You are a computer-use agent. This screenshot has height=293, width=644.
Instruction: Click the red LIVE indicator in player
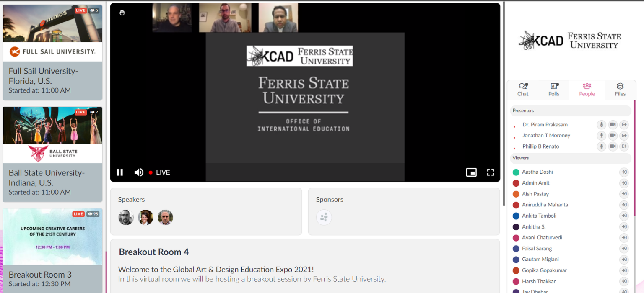click(159, 172)
